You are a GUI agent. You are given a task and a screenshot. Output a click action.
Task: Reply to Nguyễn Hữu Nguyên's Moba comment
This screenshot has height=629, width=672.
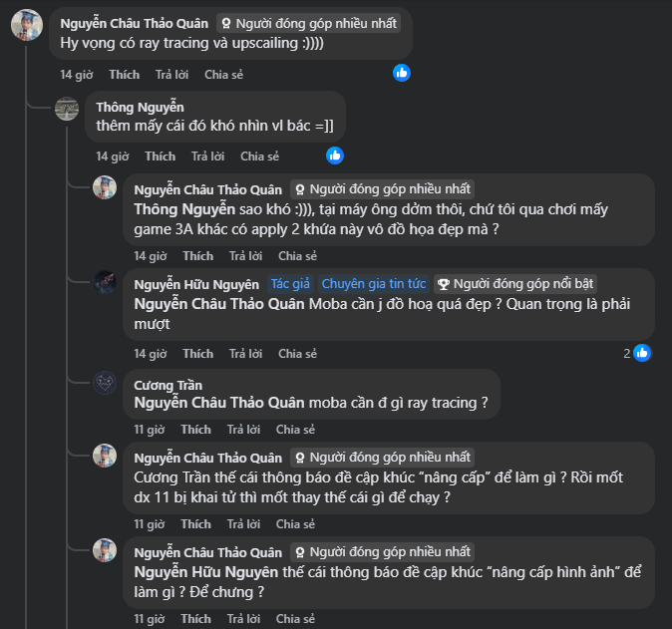(245, 354)
